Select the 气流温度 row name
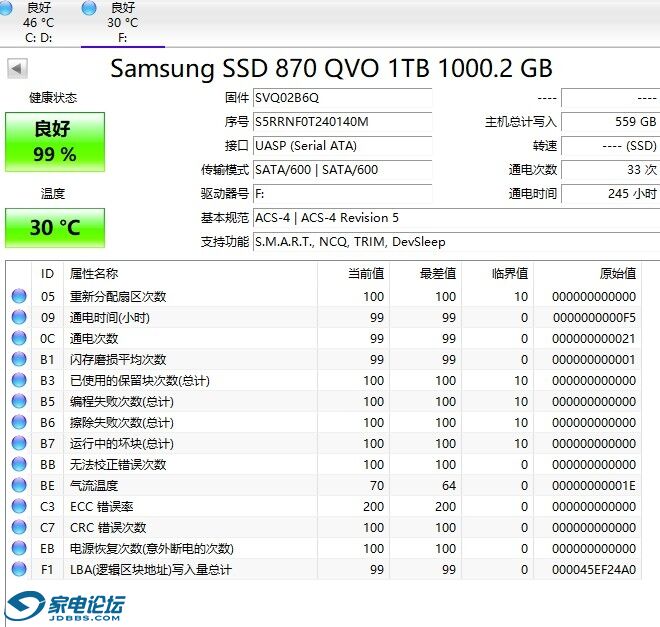Image resolution: width=660 pixels, height=627 pixels. 94,486
